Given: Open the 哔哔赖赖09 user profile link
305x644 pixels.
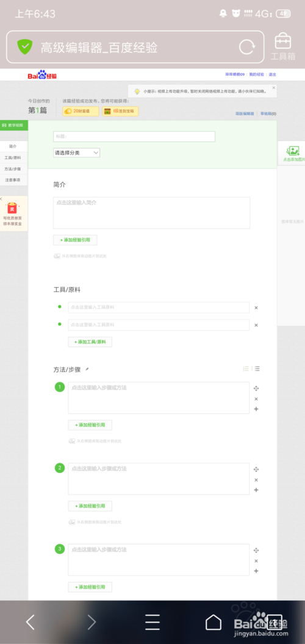Looking at the screenshot, I should pyautogui.click(x=235, y=74).
